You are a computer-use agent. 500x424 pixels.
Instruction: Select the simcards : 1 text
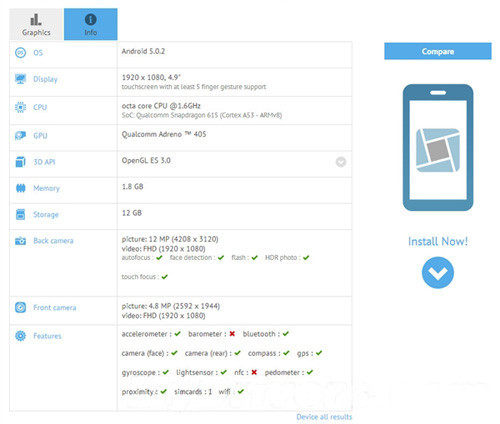[x=193, y=392]
